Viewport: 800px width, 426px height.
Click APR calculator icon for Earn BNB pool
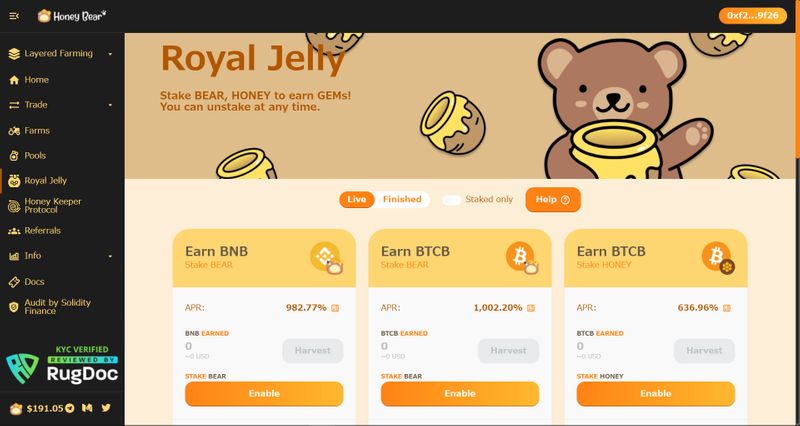pos(335,308)
